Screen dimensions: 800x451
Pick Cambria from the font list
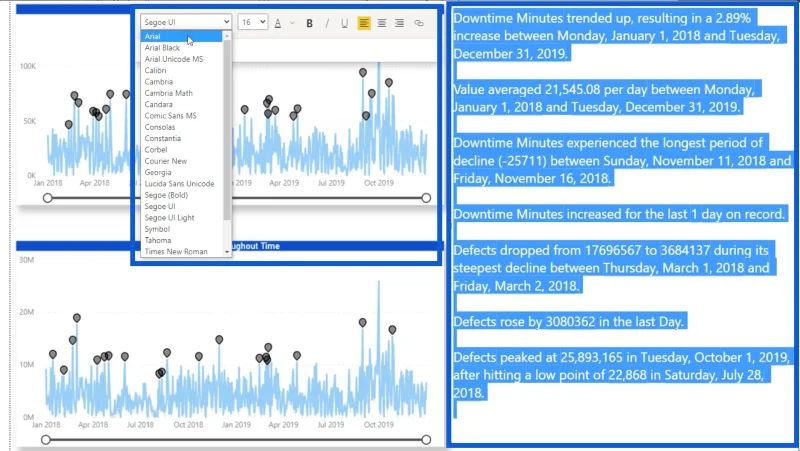point(181,82)
